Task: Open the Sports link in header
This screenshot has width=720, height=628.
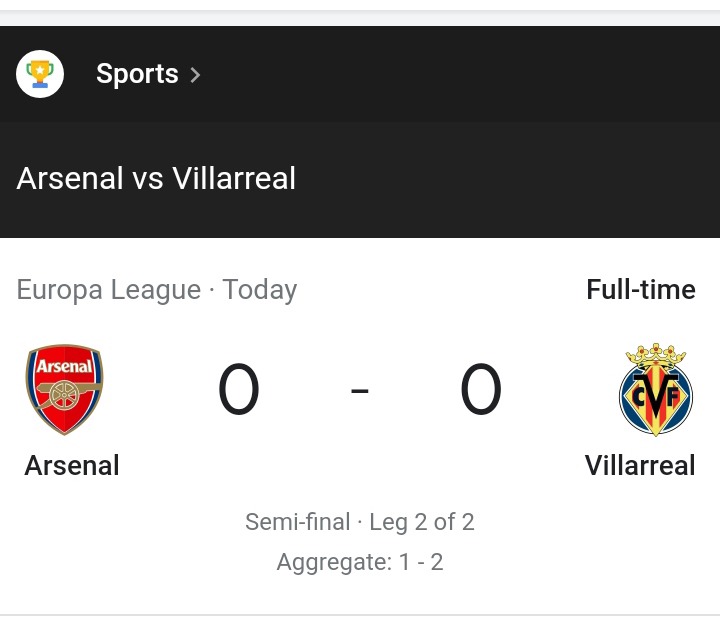Action: pyautogui.click(x=137, y=74)
